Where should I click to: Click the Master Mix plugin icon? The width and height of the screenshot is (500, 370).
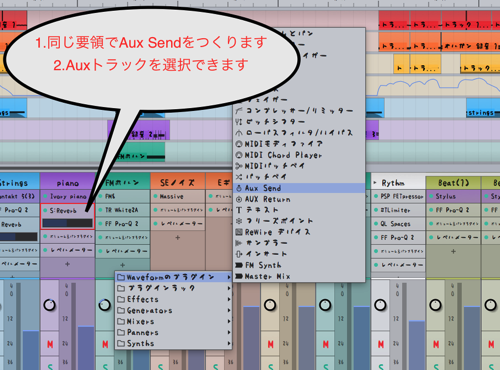[239, 276]
